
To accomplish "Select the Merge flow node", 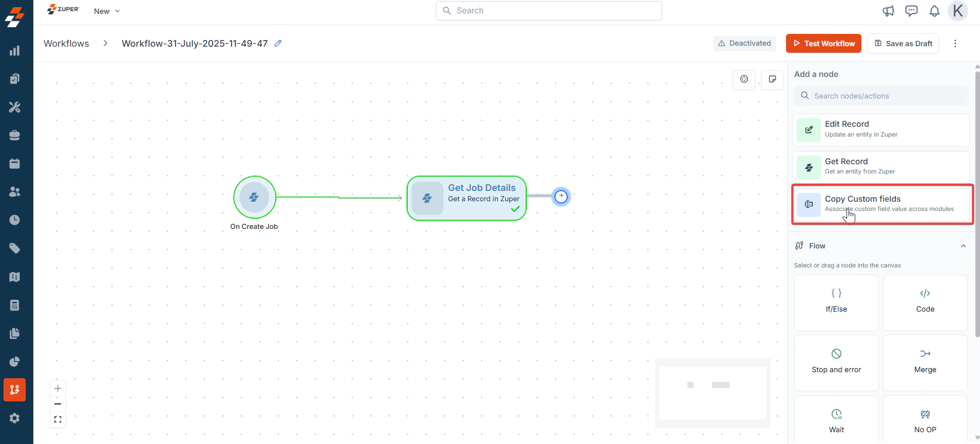I will pyautogui.click(x=925, y=363).
